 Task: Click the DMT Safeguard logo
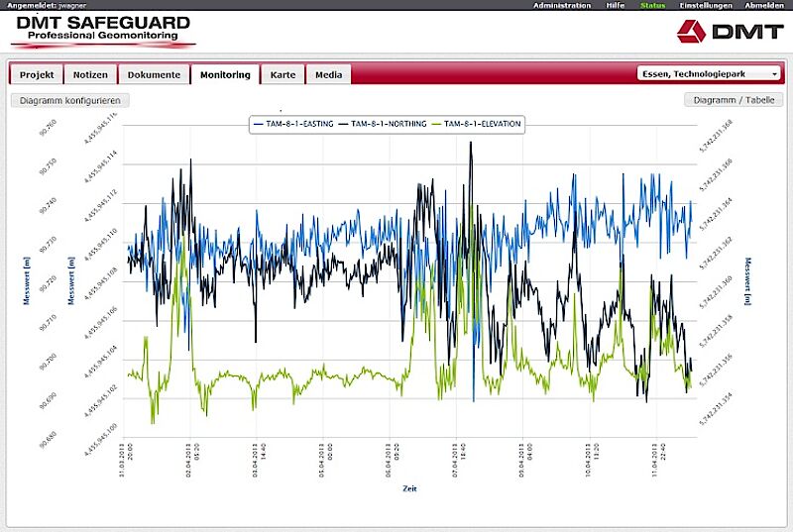102,31
